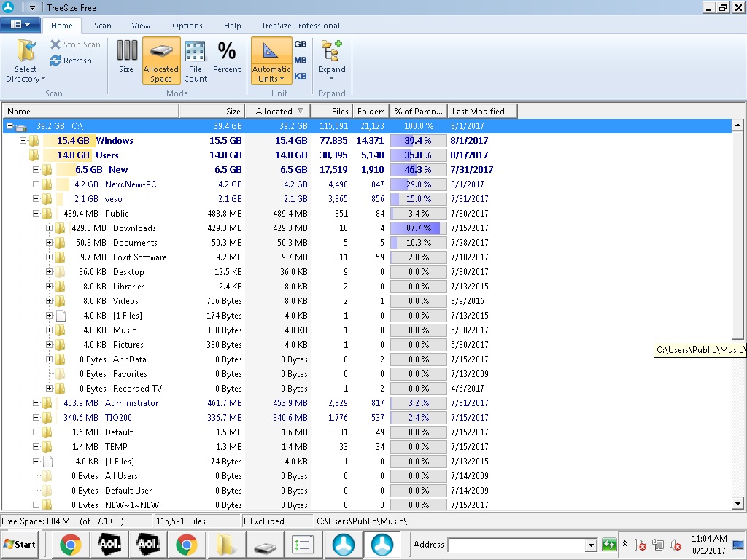Select the Music folder row
This screenshot has width=747, height=560.
coord(367,330)
